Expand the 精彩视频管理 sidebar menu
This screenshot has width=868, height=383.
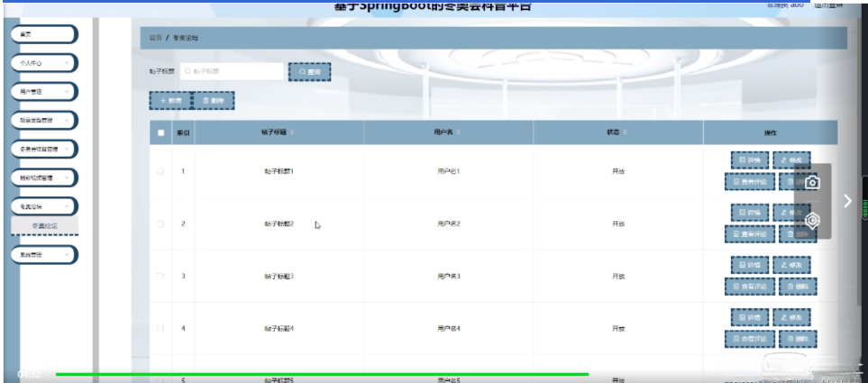click(44, 178)
